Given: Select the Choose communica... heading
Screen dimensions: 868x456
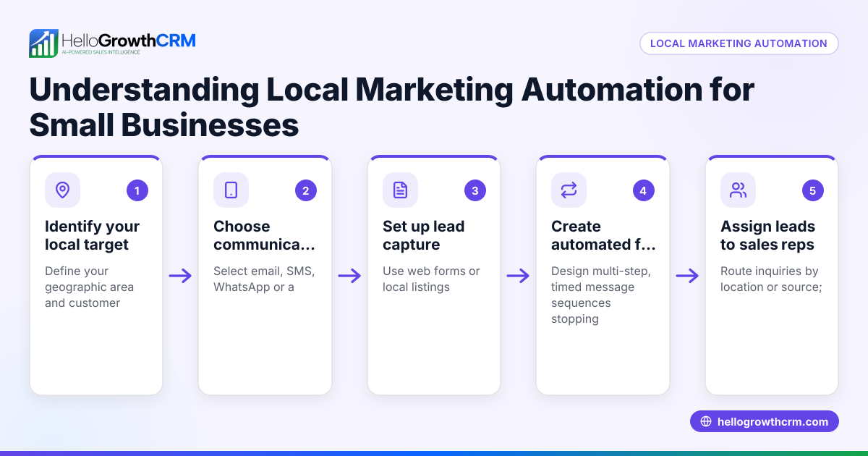Looking at the screenshot, I should 264,235.
